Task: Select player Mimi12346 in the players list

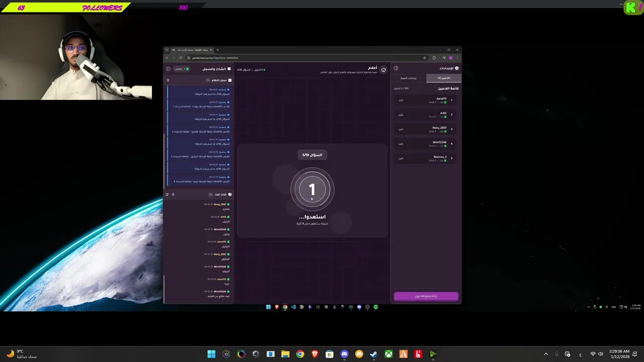Action: click(426, 144)
